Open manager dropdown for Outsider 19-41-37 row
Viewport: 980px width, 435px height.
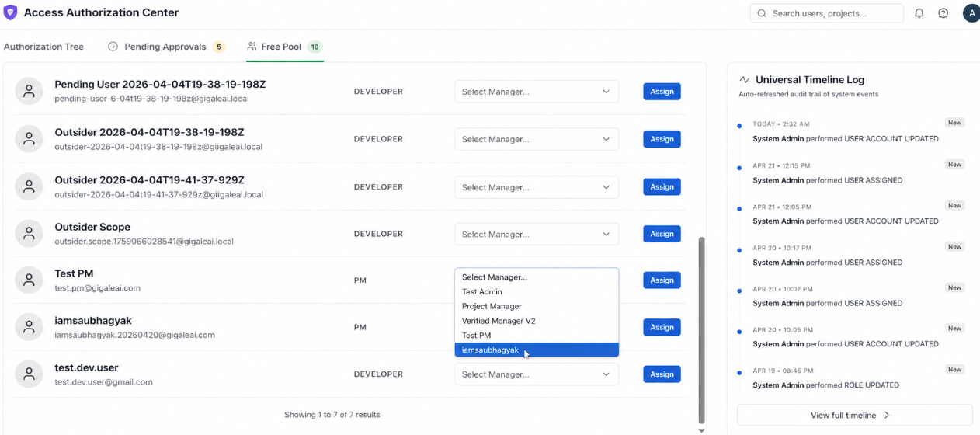[537, 187]
